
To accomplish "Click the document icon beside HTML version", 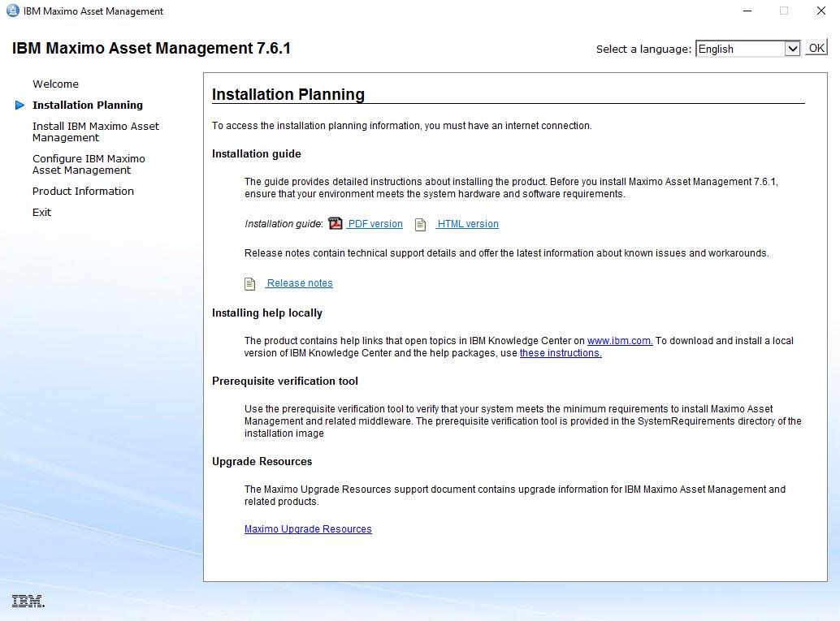I will 420,224.
